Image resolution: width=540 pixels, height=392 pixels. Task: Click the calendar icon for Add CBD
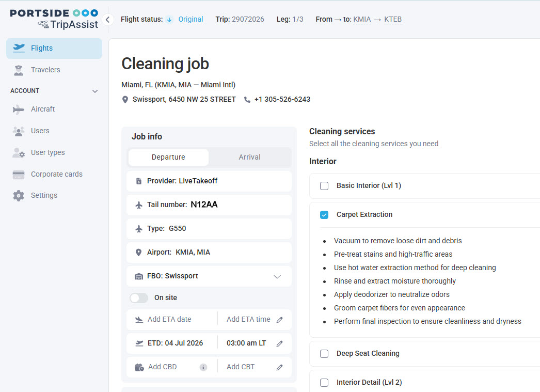139,367
